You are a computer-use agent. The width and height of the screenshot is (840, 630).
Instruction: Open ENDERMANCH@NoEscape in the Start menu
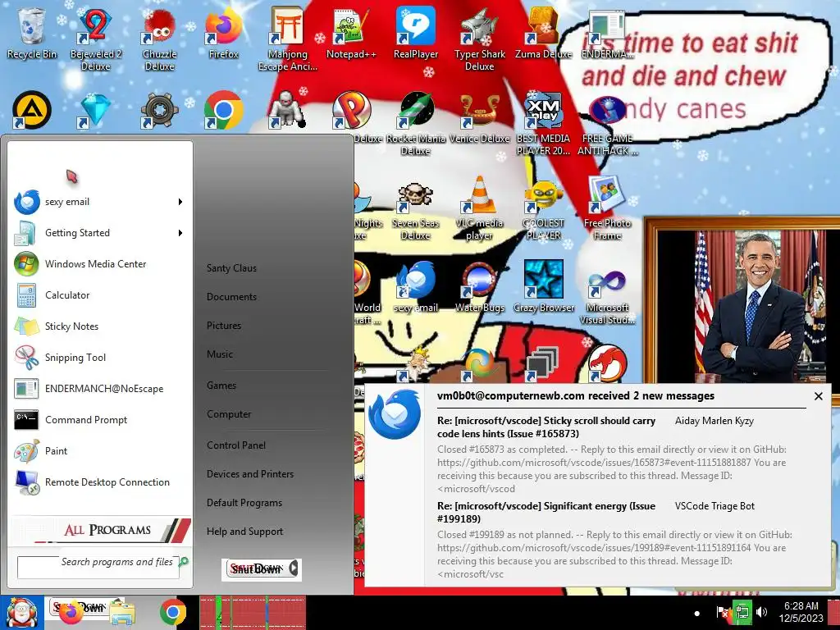[x=99, y=388]
